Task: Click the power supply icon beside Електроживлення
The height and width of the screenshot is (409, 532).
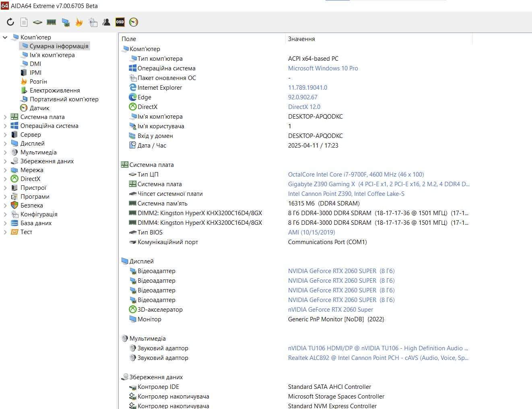Action: (24, 90)
